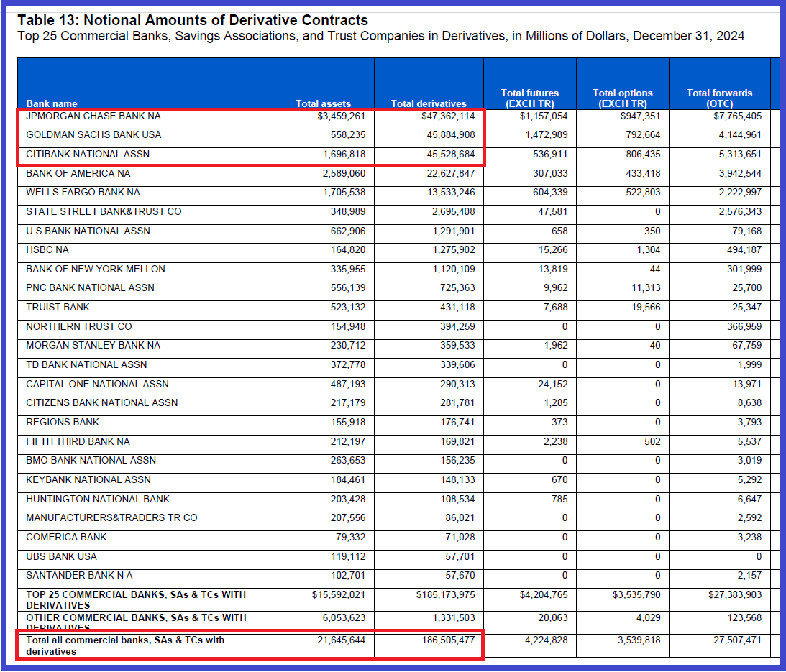Click KeyBank total derivatives value 148,133
The image size is (786, 672).
tap(457, 479)
